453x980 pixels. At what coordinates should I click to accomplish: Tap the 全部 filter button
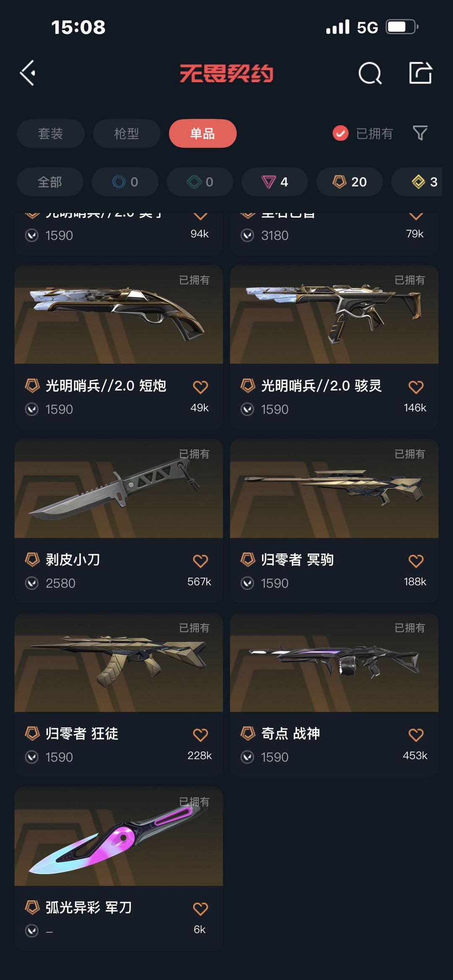[x=50, y=182]
